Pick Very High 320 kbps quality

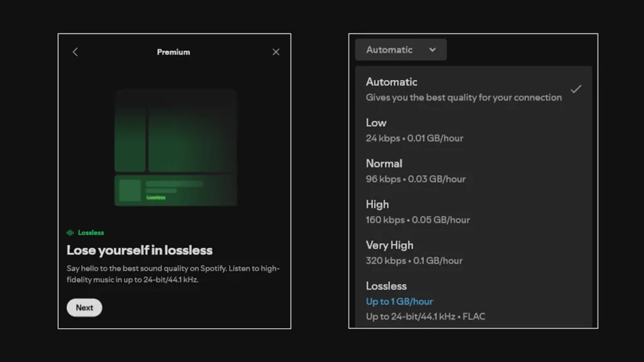(x=389, y=245)
